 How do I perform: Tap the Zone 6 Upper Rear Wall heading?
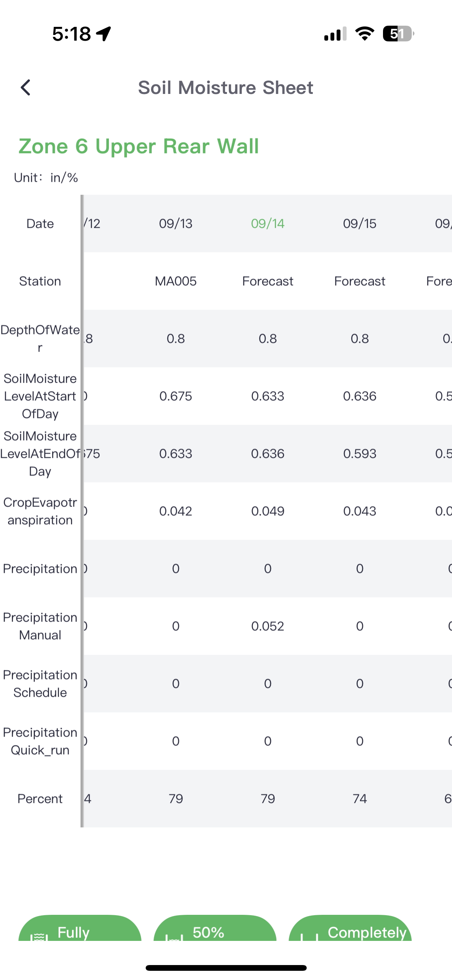click(x=138, y=146)
